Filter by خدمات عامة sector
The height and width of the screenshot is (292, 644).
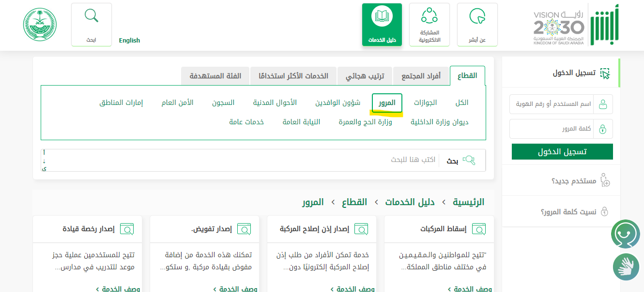coord(246,122)
